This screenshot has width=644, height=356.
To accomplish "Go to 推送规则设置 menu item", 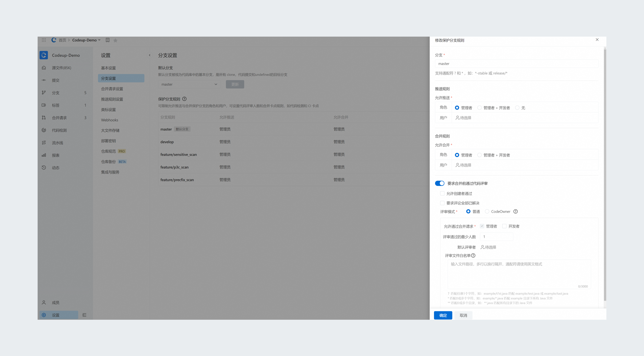I will click(121, 99).
